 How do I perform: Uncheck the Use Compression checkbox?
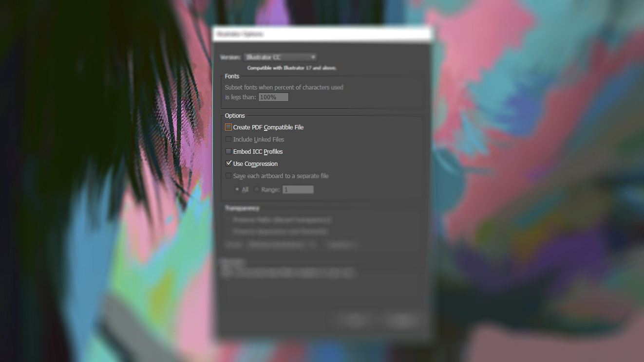pyautogui.click(x=228, y=164)
